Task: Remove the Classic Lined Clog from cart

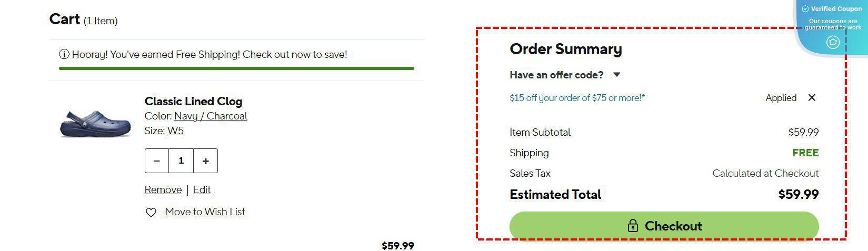Action: (163, 190)
